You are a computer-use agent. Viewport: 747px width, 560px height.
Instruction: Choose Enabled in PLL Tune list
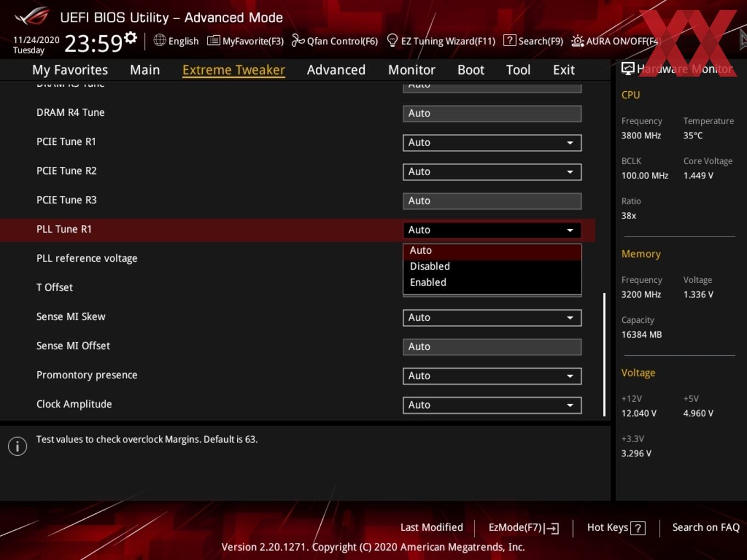(492, 282)
